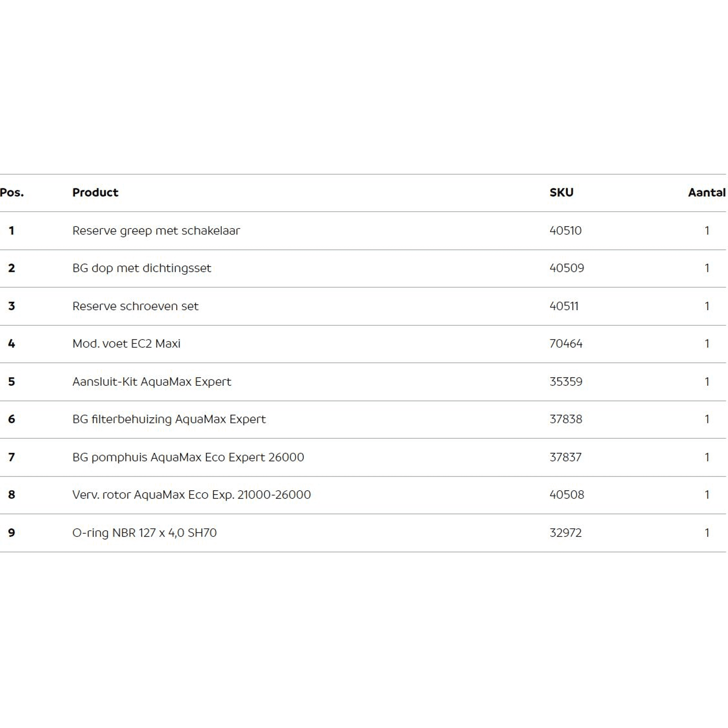Image resolution: width=728 pixels, height=728 pixels.
Task: Click SKU number 35359
Action: point(565,382)
